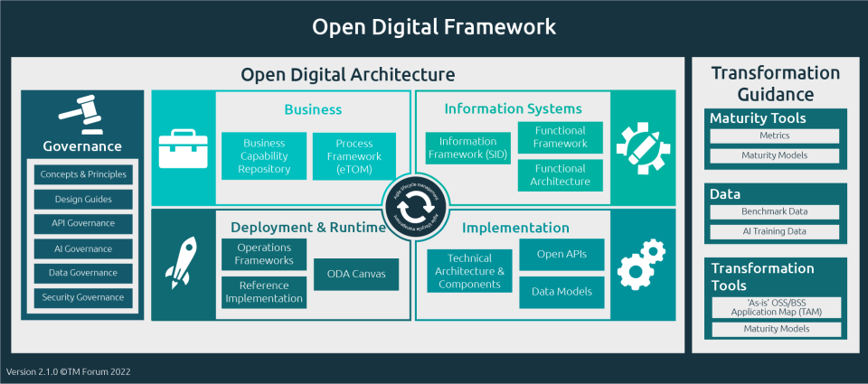Viewport: 868px width, 384px height.
Task: Open API Governance item
Action: pyautogui.click(x=83, y=223)
